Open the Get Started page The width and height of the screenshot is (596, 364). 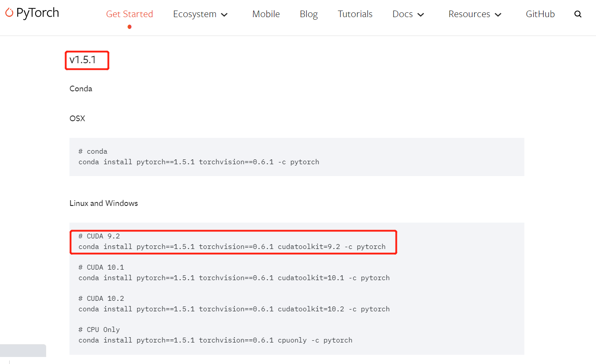coord(130,14)
